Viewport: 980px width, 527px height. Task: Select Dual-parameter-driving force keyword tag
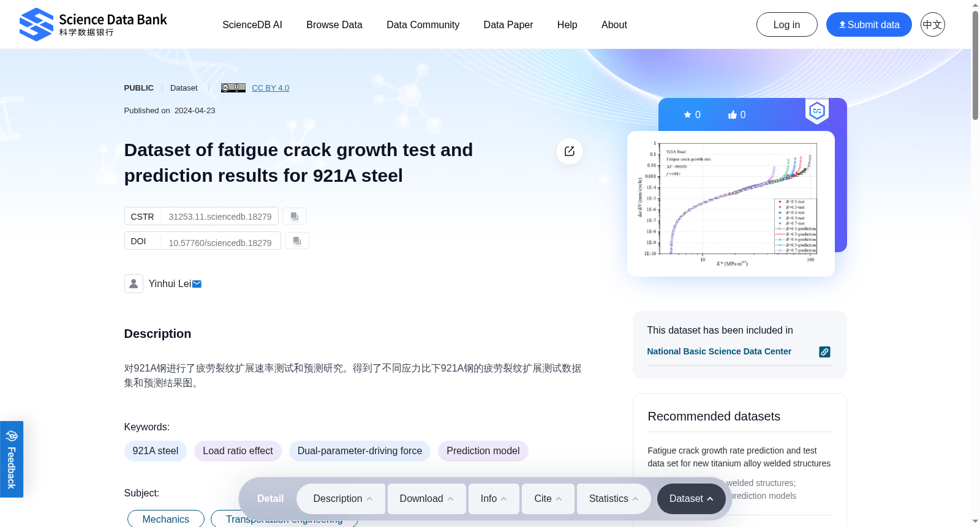coord(360,451)
